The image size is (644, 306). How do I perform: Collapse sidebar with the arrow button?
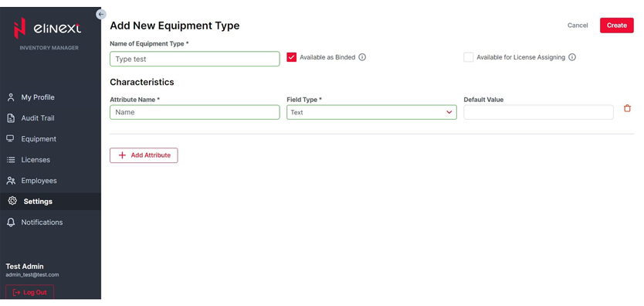coord(101,14)
